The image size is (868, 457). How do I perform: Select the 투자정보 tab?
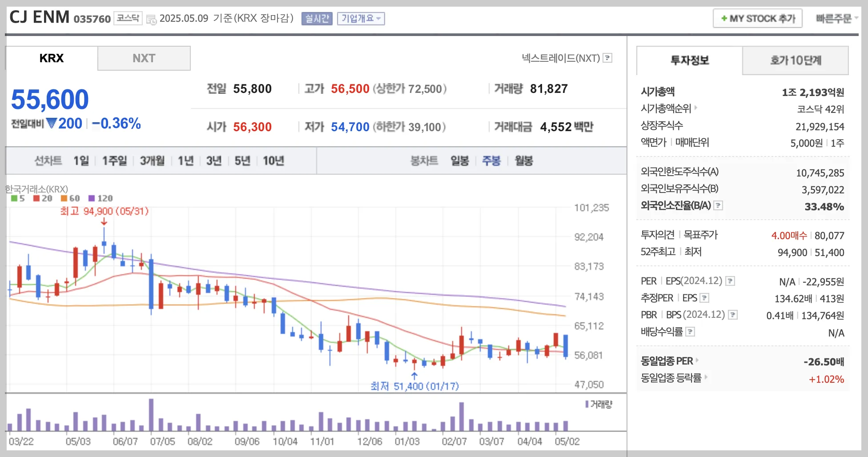pos(690,60)
